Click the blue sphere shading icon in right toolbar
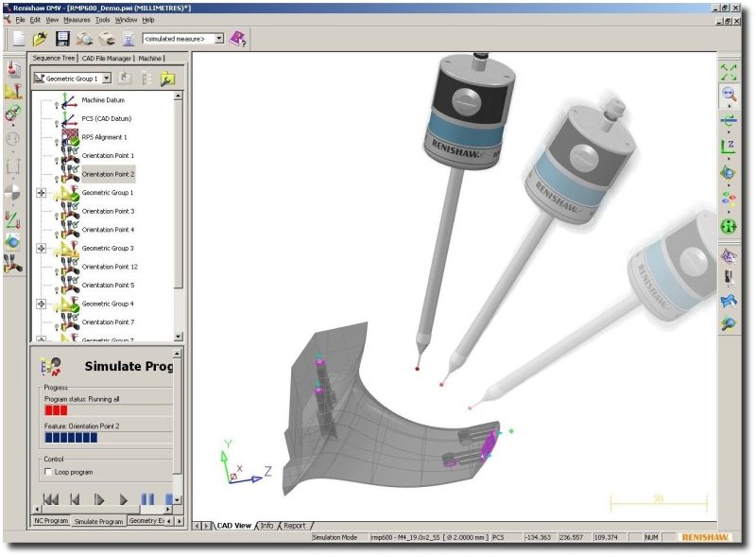The image size is (756, 557). click(x=729, y=172)
